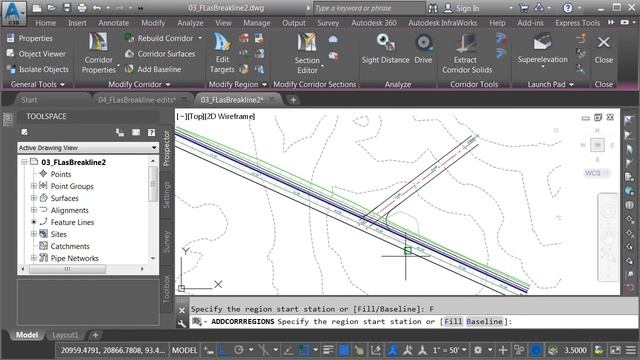Screen dimensions: 640x360
Task: Switch to 04_FLasBreakline-edits drawing tab
Action: point(137,100)
